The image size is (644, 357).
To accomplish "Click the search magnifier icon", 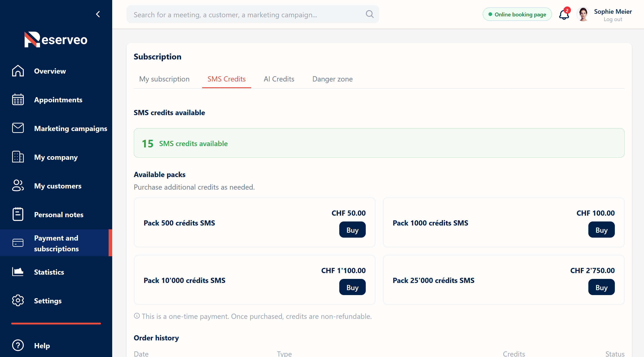I will [370, 14].
